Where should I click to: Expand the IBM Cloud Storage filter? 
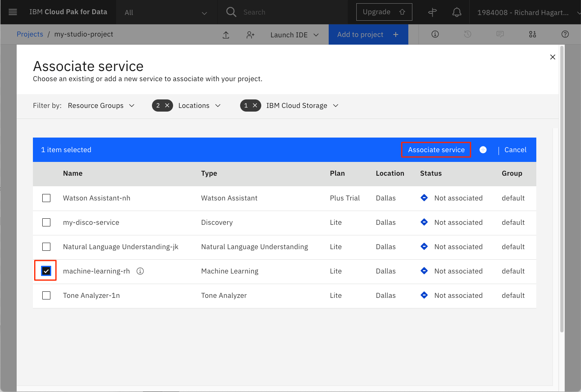(x=302, y=106)
